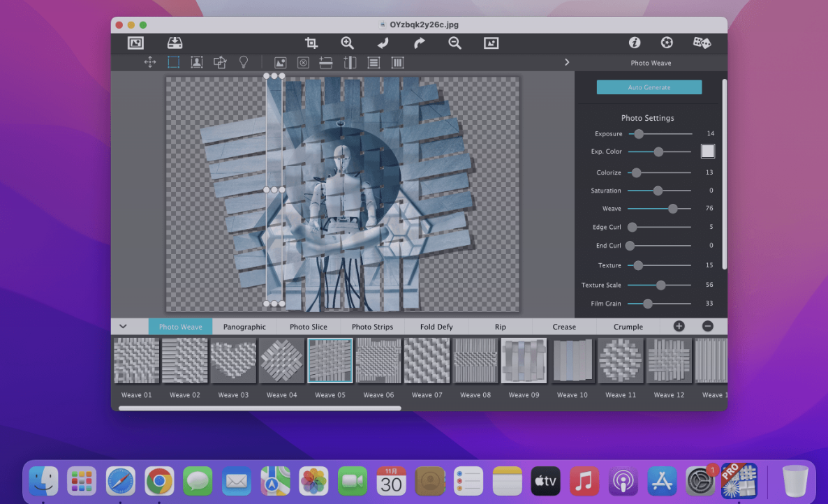Viewport: 828px width, 504px height.
Task: Click the dice randomize icon
Action: click(702, 43)
